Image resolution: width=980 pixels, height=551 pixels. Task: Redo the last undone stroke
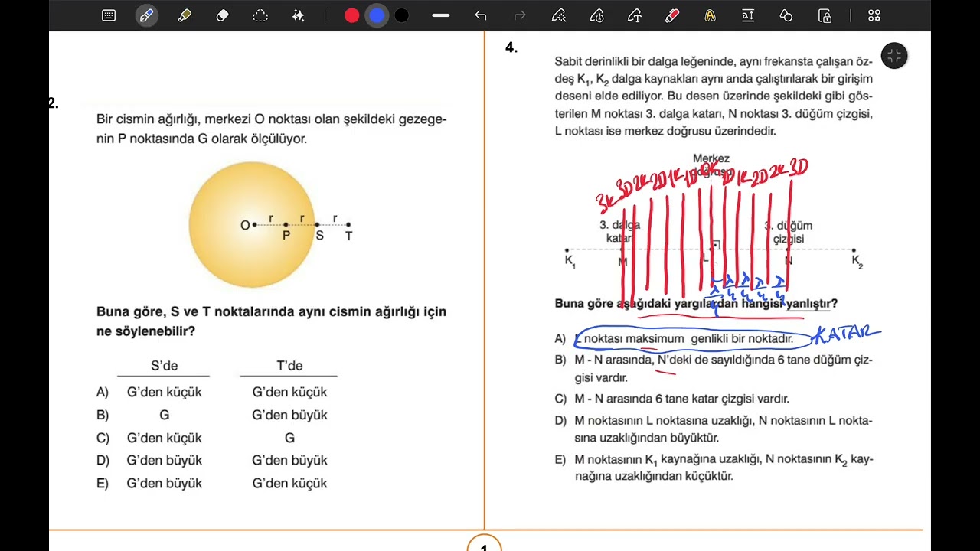(520, 15)
